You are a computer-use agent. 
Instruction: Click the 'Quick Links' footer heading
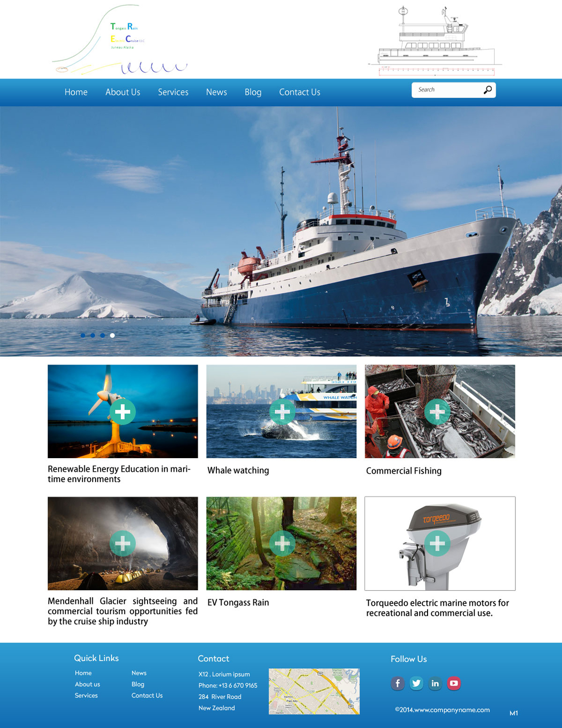click(x=96, y=658)
